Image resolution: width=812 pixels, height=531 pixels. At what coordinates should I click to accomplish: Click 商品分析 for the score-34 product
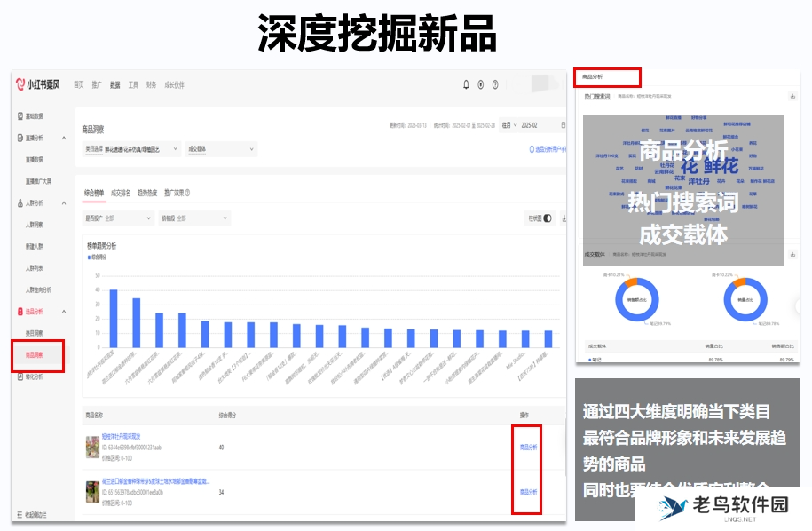click(x=528, y=492)
